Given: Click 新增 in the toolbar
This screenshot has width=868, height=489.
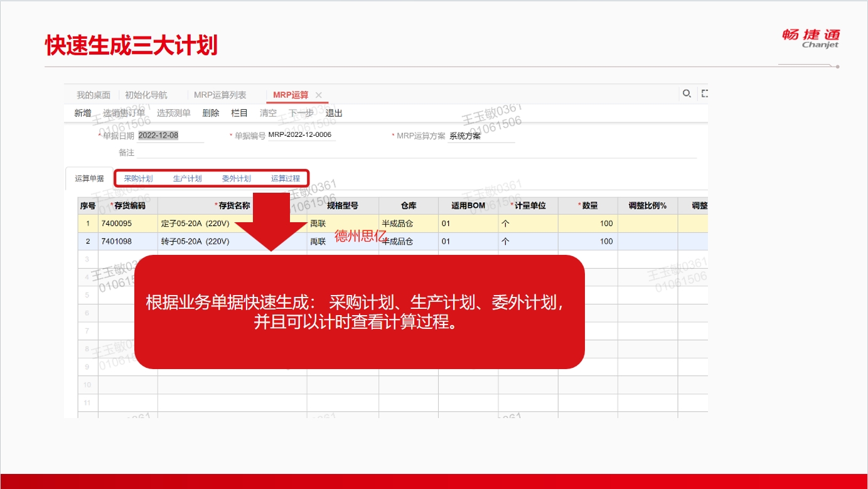Looking at the screenshot, I should pos(83,113).
